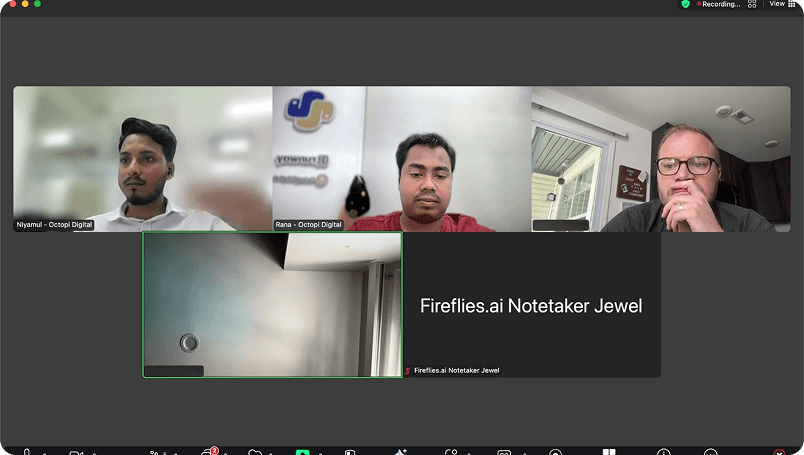Expand video options arrow next to camera

click(x=96, y=452)
